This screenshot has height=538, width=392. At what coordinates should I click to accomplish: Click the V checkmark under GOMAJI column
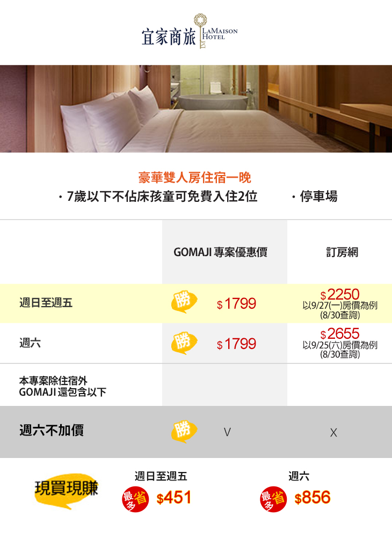(227, 432)
